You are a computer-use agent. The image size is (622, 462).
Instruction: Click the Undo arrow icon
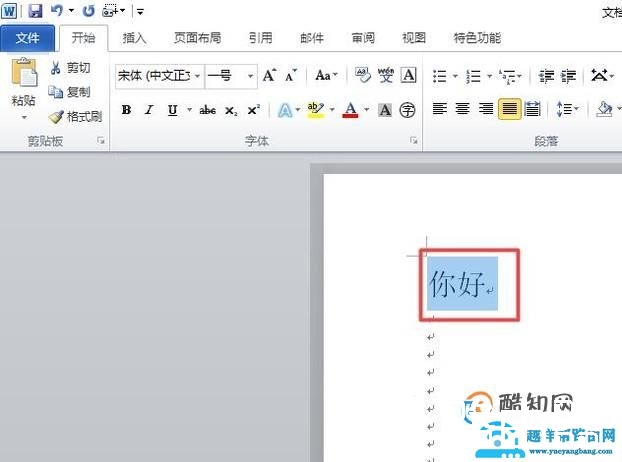coord(57,10)
